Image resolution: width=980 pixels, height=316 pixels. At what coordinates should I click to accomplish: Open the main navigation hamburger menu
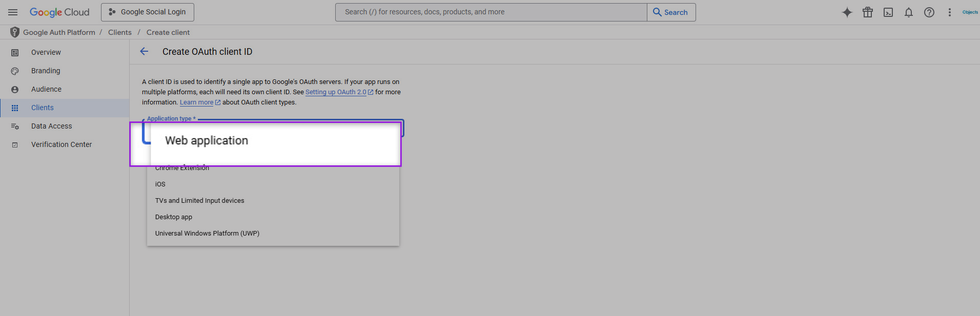pos(13,12)
